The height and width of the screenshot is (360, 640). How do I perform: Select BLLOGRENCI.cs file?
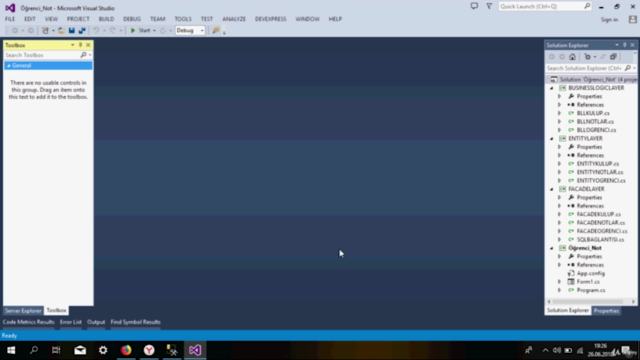point(596,130)
